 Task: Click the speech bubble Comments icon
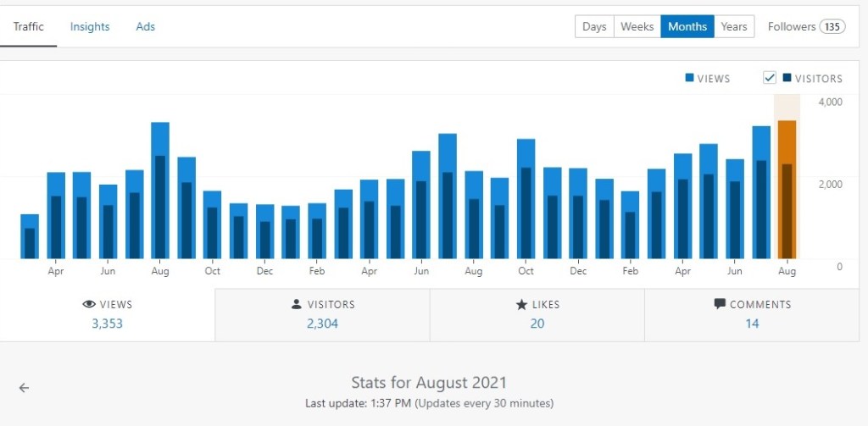(720, 304)
